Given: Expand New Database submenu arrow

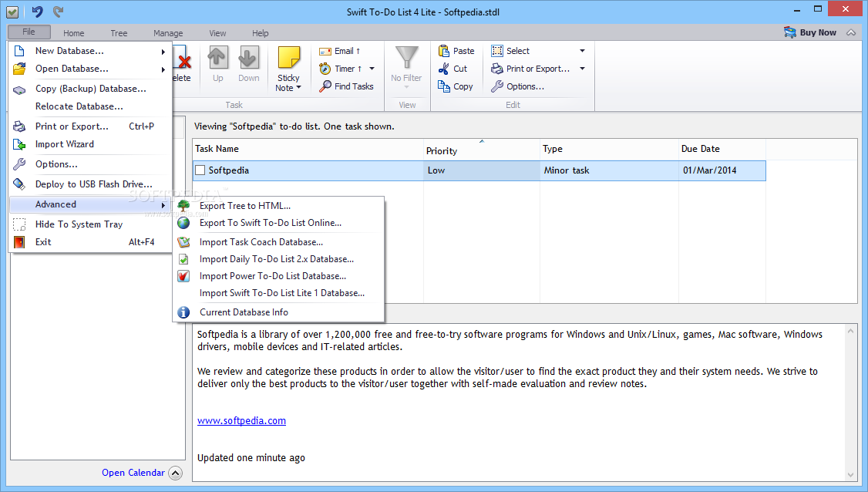Looking at the screenshot, I should (163, 52).
